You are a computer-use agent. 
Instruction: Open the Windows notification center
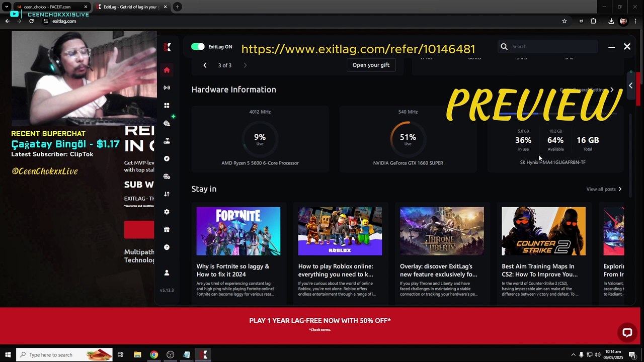tap(632, 355)
